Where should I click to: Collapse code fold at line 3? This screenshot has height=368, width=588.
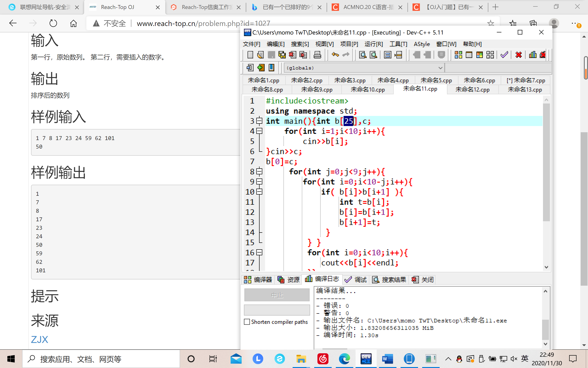[260, 121]
